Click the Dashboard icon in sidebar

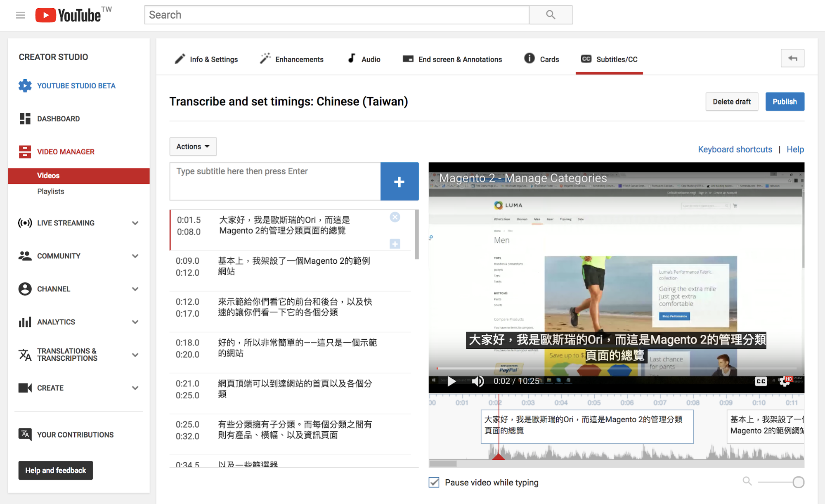[25, 119]
